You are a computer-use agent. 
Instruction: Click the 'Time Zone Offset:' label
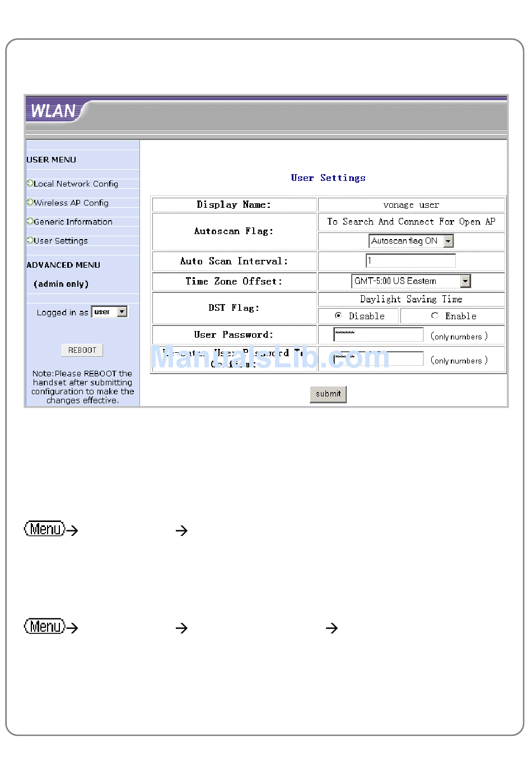234,282
